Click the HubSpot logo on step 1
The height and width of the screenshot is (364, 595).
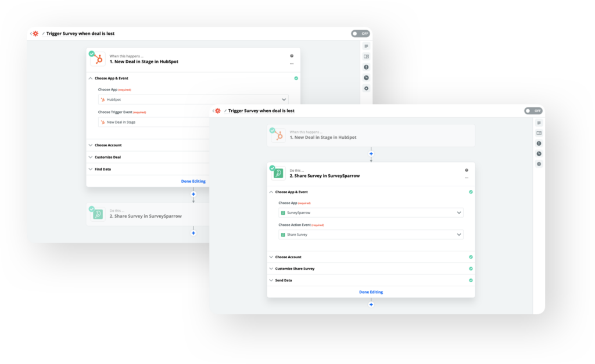277,134
